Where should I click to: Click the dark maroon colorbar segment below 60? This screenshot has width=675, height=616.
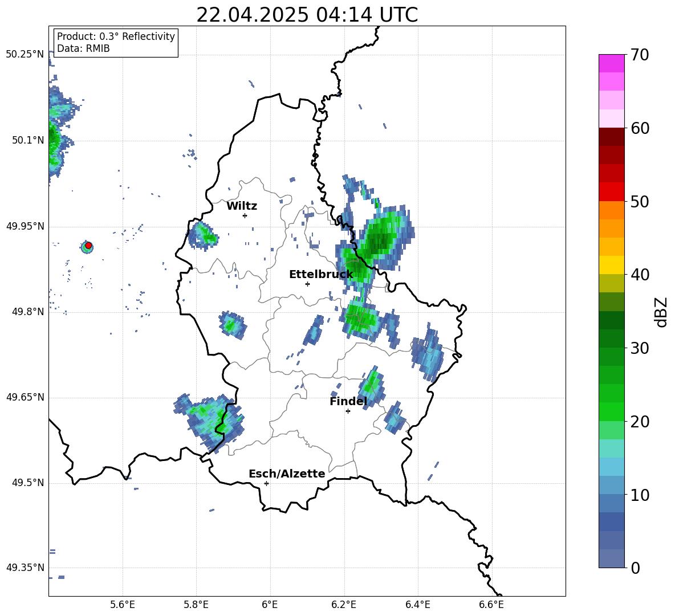tap(611, 137)
